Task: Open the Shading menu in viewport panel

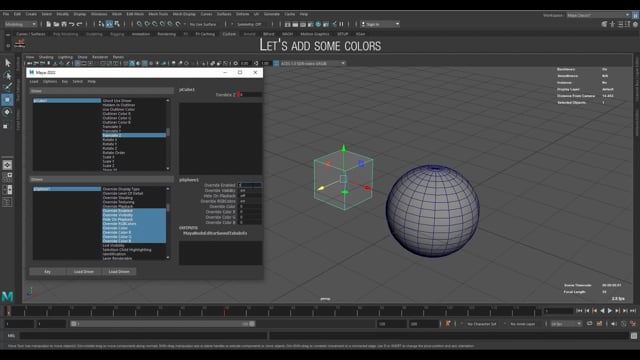Action: 46,57
